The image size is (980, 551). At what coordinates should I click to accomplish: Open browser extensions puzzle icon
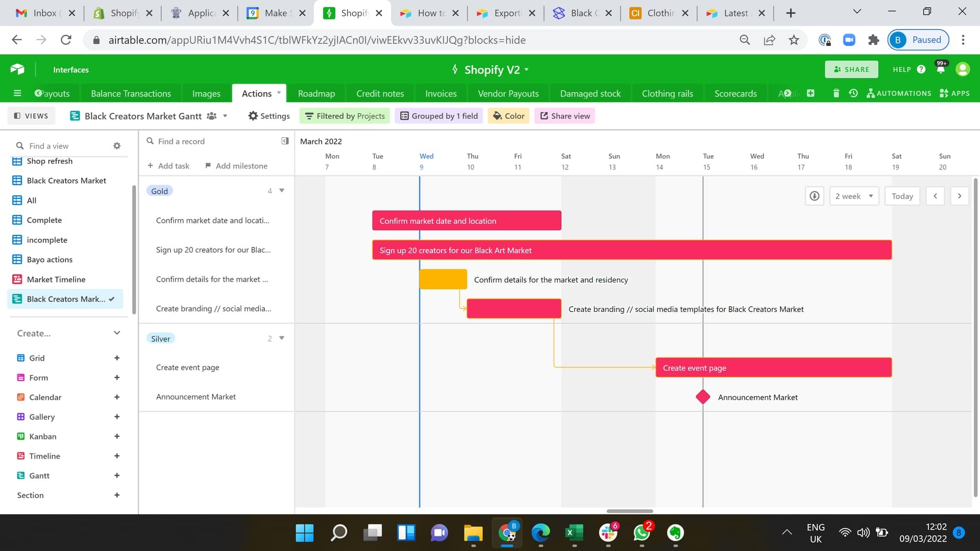[873, 40]
